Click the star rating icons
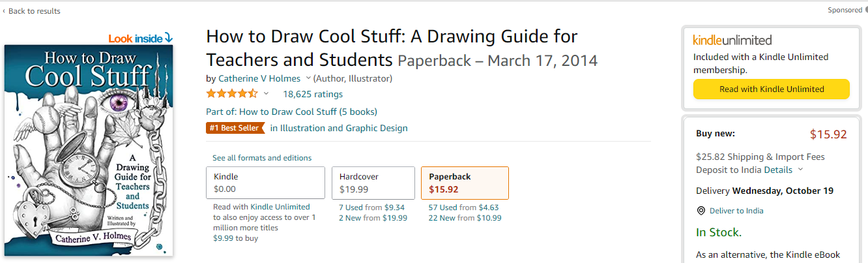 pyautogui.click(x=232, y=94)
